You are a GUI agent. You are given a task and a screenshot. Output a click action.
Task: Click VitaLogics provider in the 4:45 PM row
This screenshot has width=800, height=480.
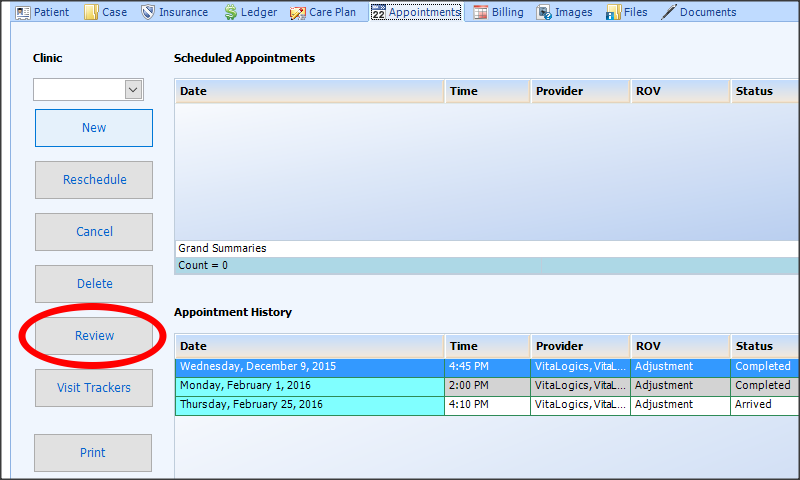580,367
